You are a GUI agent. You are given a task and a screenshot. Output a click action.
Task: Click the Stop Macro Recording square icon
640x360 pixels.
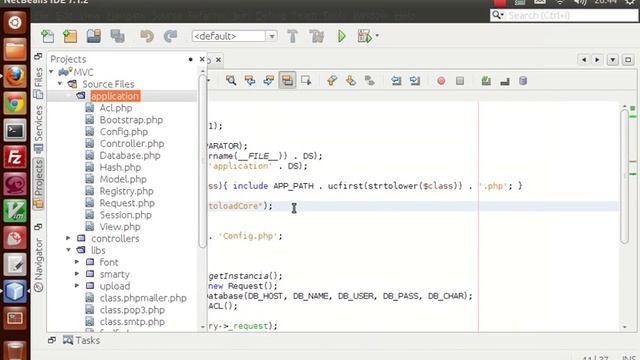tap(460, 81)
